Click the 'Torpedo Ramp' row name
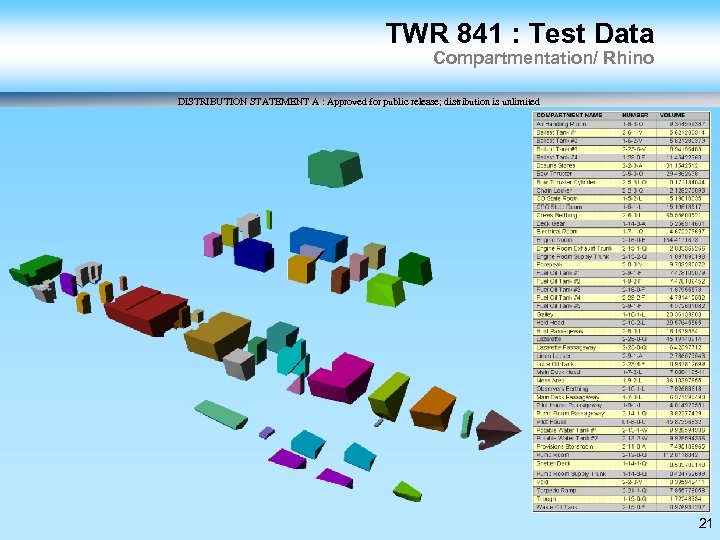The image size is (720, 540). [556, 490]
